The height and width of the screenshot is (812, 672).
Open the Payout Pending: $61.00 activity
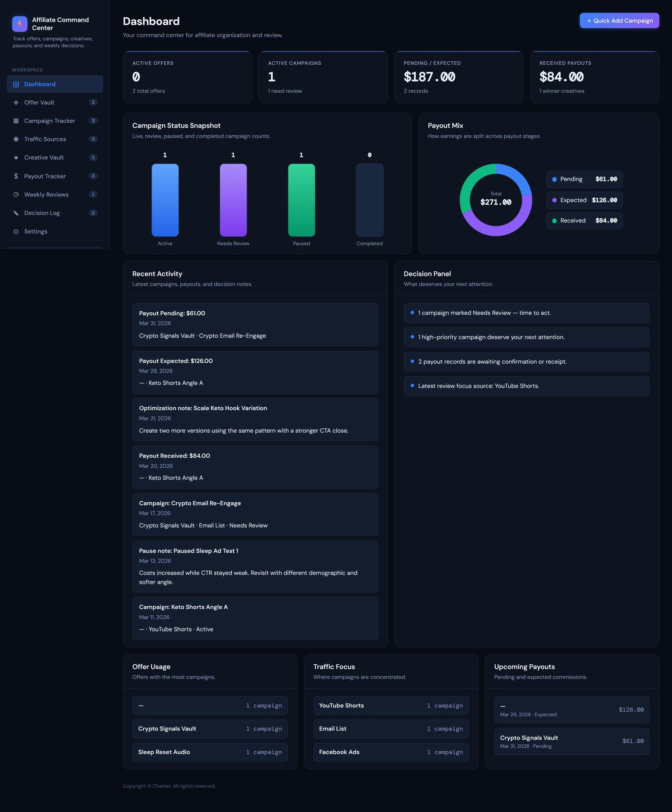coord(255,325)
